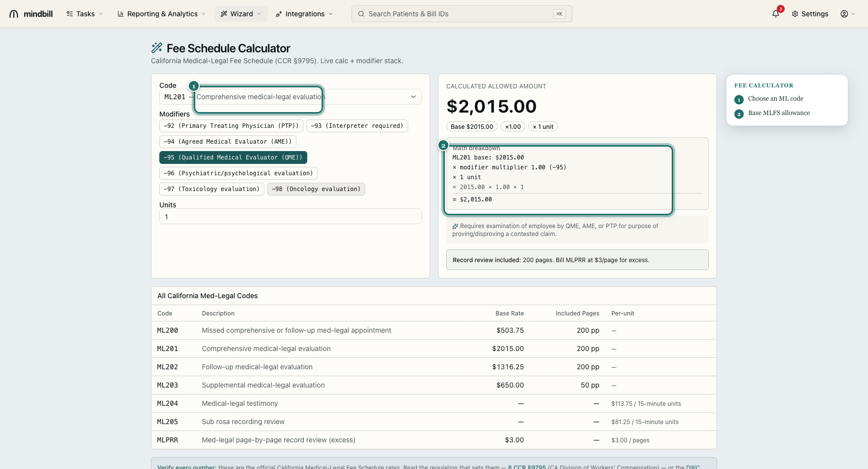Enable the -97 Toxicology evaluation modifier
This screenshot has height=469, width=868.
tap(212, 189)
